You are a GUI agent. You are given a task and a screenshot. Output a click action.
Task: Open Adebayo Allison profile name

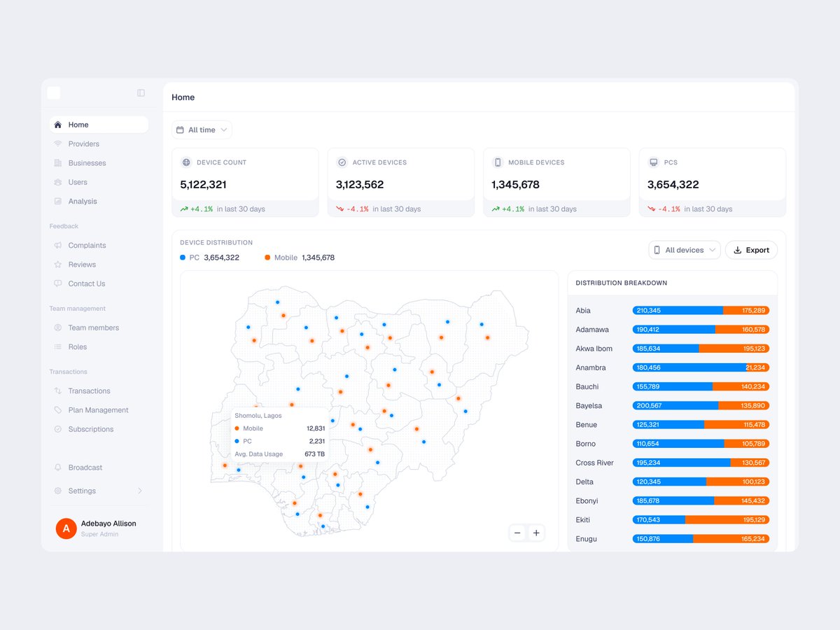tap(108, 524)
